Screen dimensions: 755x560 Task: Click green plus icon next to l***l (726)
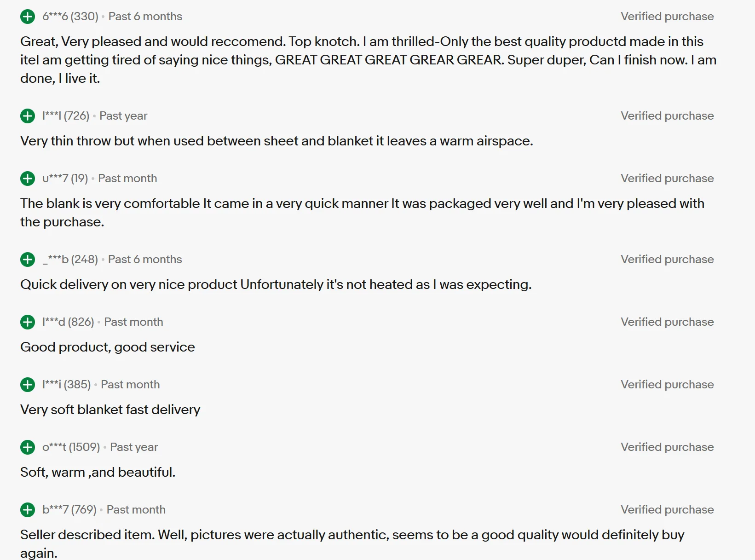pyautogui.click(x=28, y=116)
